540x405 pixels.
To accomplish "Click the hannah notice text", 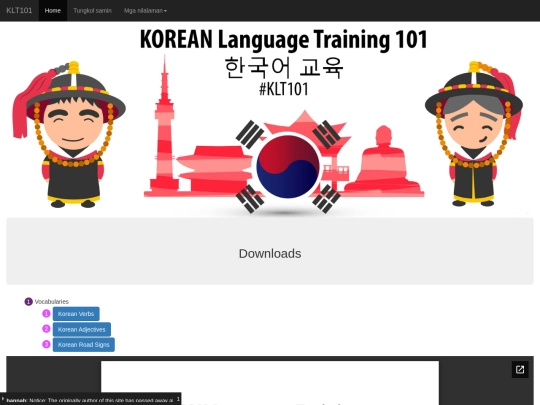I will pyautogui.click(x=90, y=400).
